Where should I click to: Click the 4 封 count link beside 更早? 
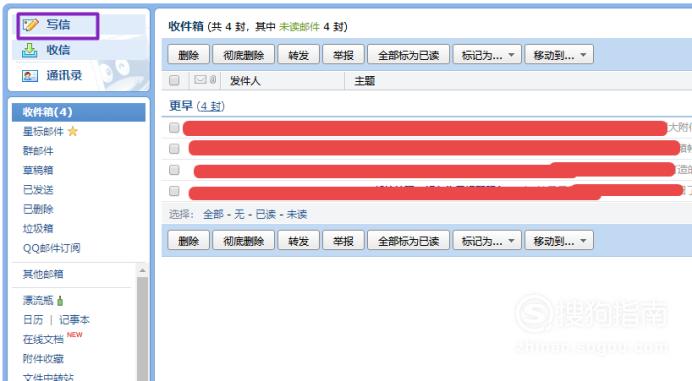[x=211, y=106]
